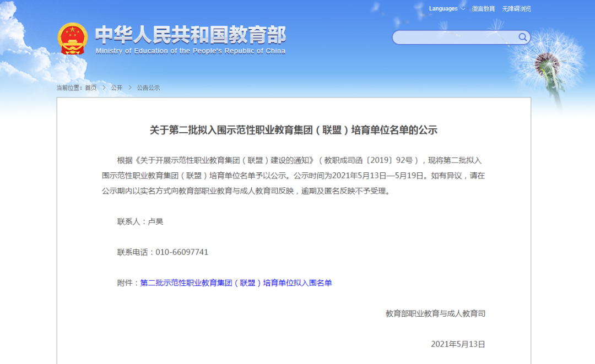This screenshot has height=364, width=595.
Task: Click the contact name 卢昊
Action: (155, 221)
